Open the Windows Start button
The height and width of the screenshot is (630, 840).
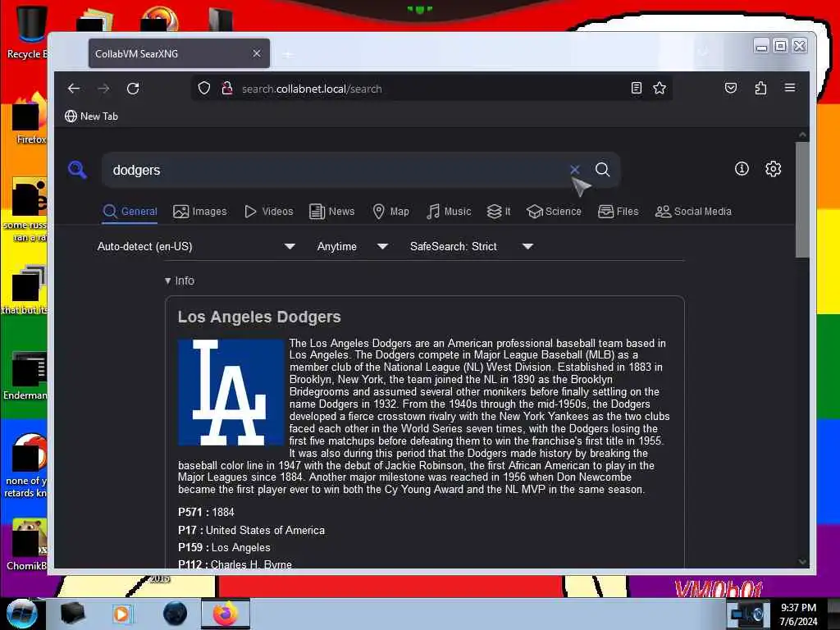pos(21,614)
